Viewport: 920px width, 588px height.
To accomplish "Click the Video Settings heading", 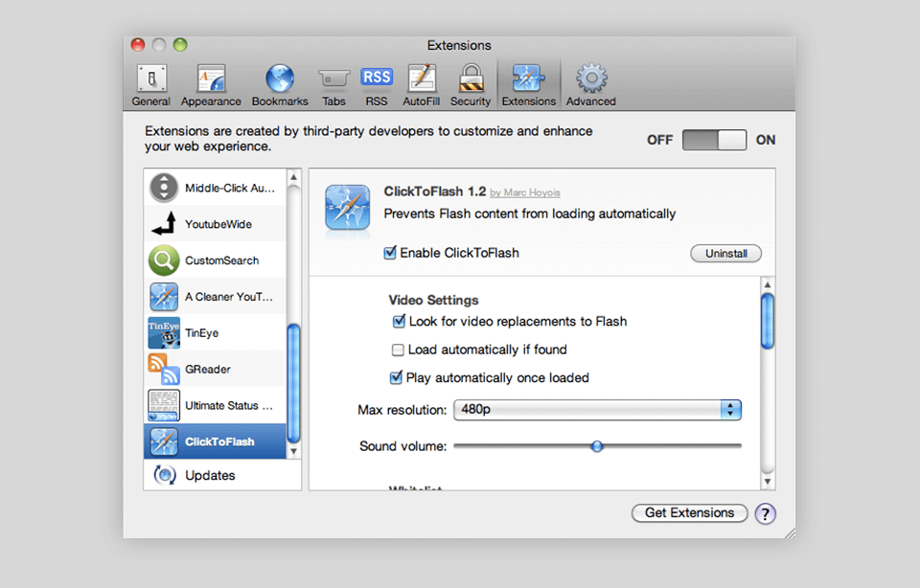I will click(433, 300).
